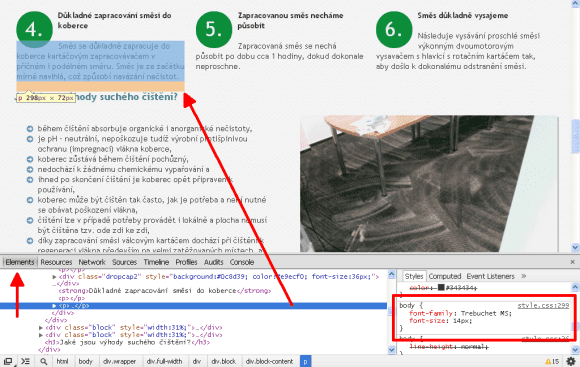Select html in breadcrumb bar
The height and width of the screenshot is (367, 580).
click(63, 361)
